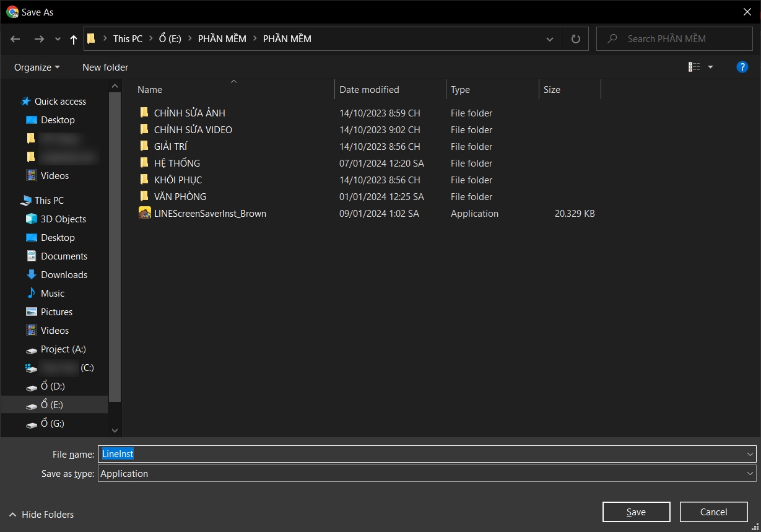Click the File name input field

pyautogui.click(x=423, y=454)
